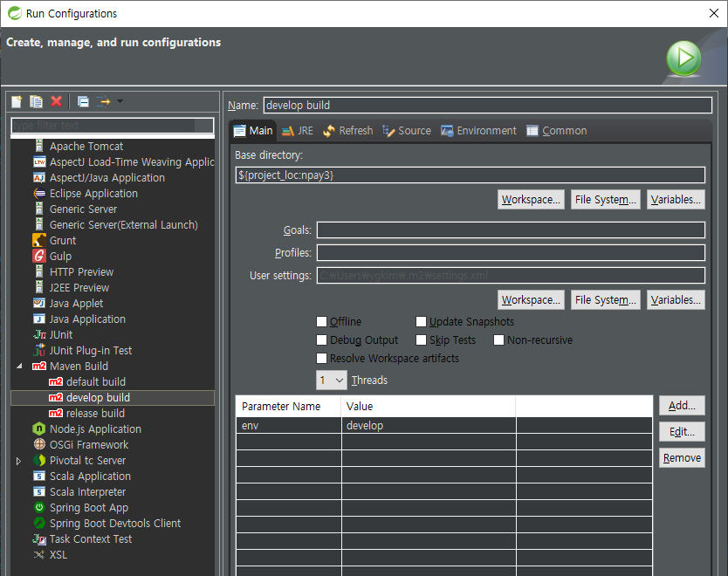Click the Task Context Test icon
728x576 pixels.
point(39,538)
